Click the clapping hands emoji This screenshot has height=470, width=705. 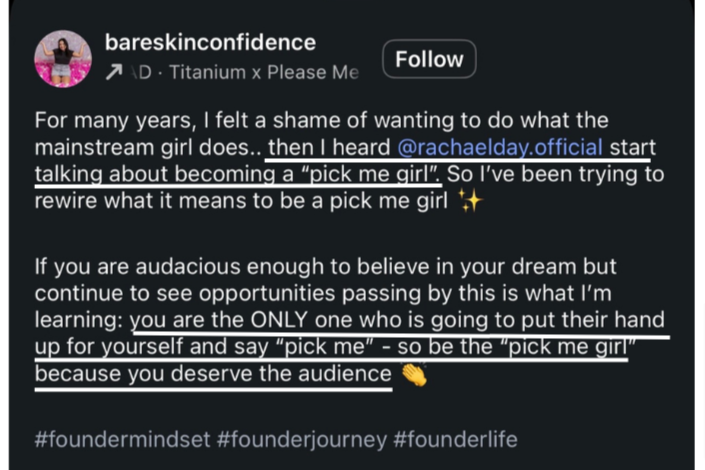[x=414, y=374]
